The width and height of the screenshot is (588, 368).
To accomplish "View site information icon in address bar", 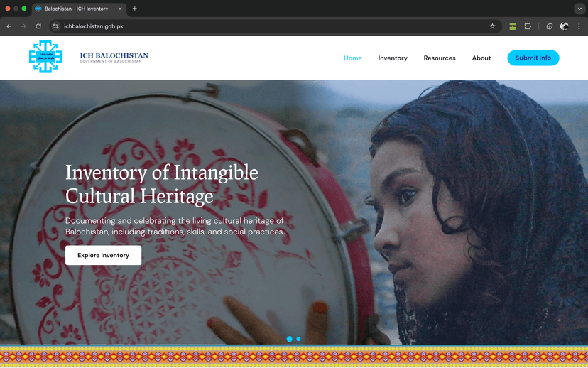I will click(x=56, y=26).
